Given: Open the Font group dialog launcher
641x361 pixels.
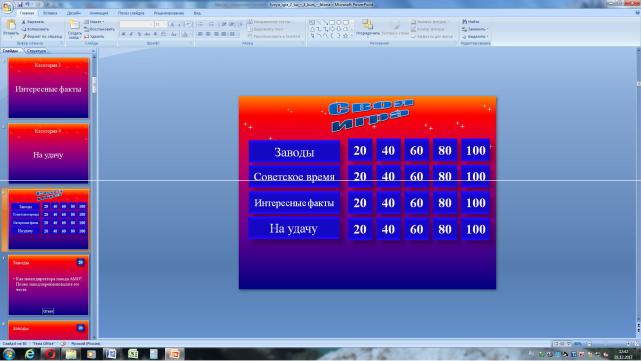Looking at the screenshot, I should [x=191, y=43].
